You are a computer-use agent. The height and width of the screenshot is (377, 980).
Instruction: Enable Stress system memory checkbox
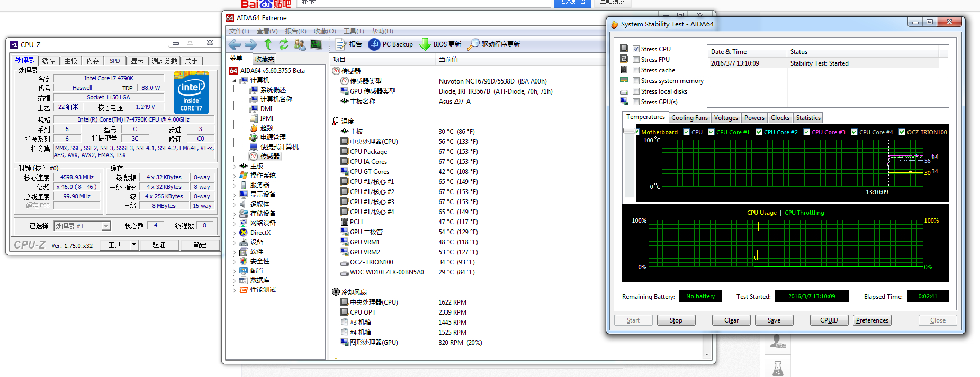click(636, 81)
